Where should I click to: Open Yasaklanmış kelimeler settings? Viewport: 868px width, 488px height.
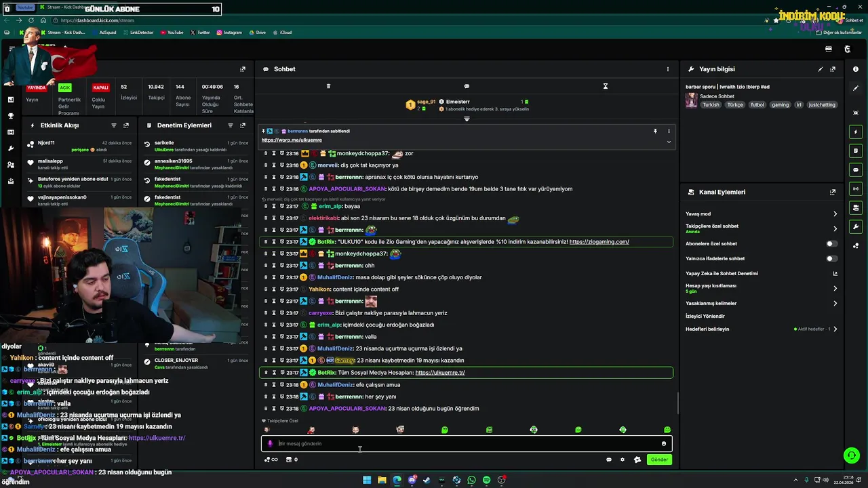835,303
